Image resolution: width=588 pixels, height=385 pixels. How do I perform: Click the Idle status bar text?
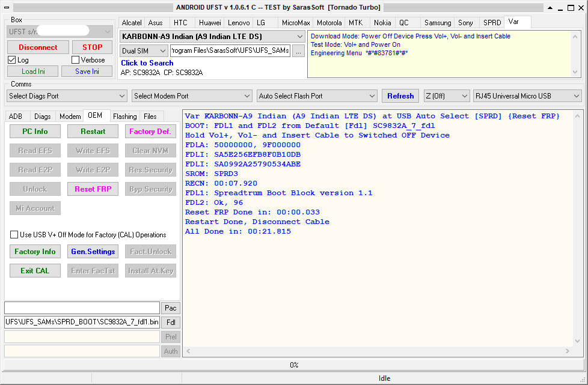[x=384, y=378]
